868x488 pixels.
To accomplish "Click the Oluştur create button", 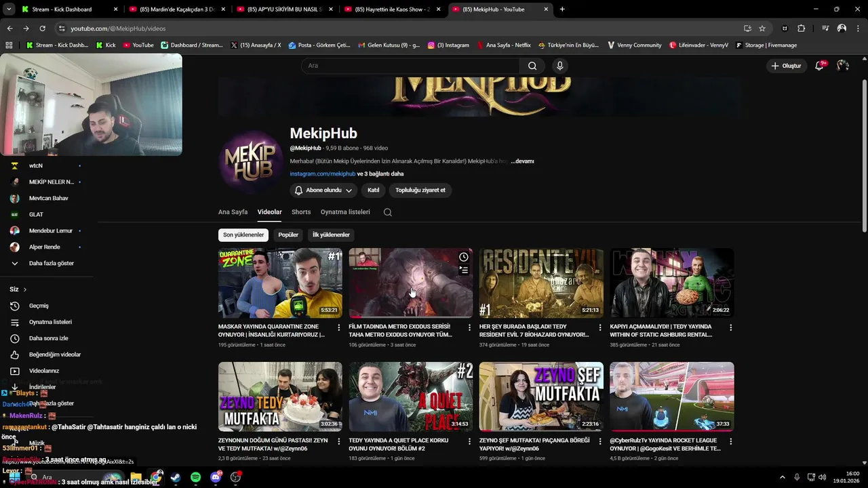I will [x=787, y=66].
